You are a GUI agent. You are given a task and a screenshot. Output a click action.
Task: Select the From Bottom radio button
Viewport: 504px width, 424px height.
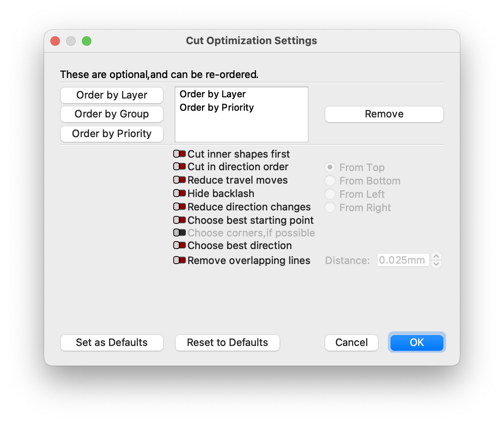[330, 181]
